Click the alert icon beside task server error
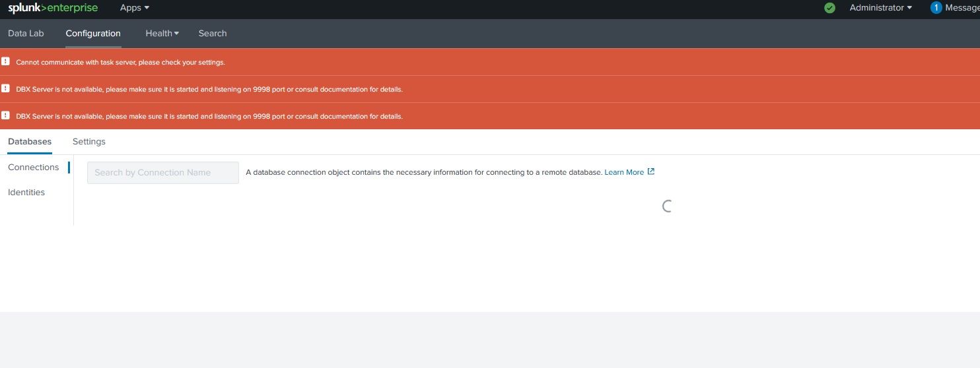980x368 pixels. (6, 61)
